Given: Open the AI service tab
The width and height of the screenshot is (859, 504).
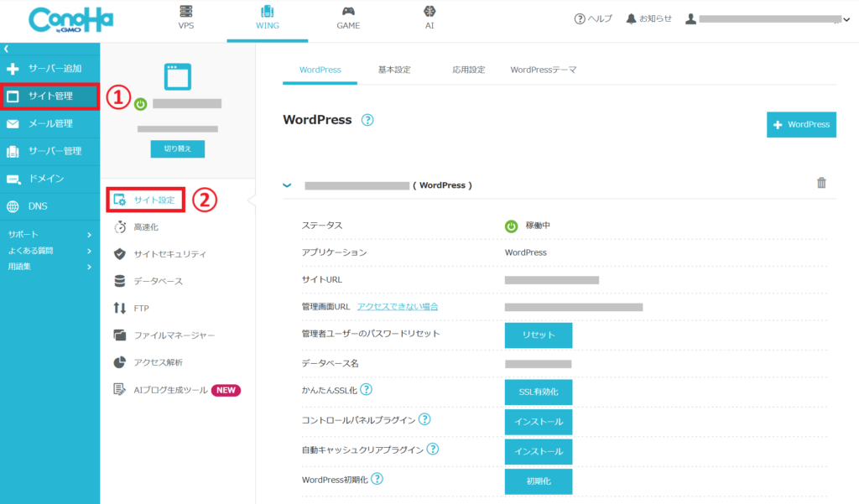Looking at the screenshot, I should pyautogui.click(x=429, y=18).
